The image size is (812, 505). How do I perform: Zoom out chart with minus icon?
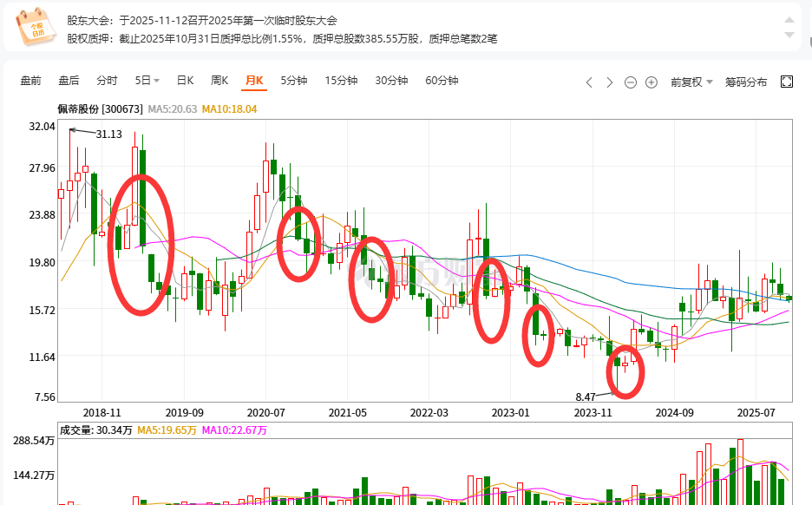(x=630, y=82)
